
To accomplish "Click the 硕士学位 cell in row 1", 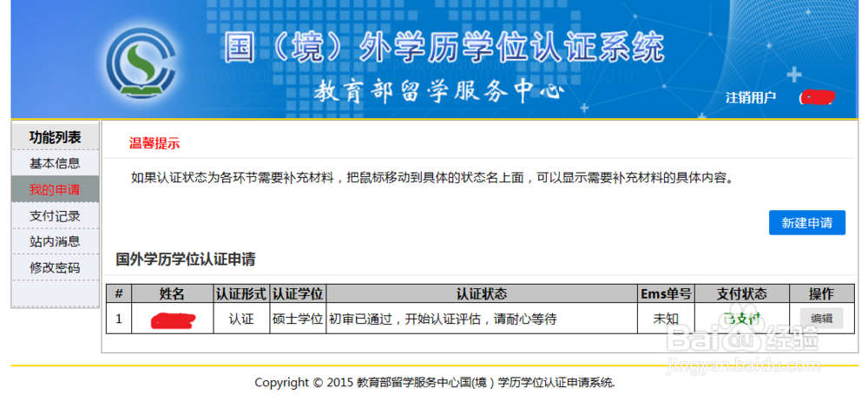I will coord(298,319).
